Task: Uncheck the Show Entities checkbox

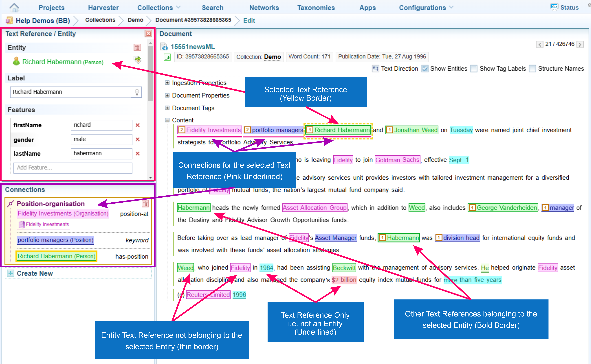Action: (x=425, y=69)
